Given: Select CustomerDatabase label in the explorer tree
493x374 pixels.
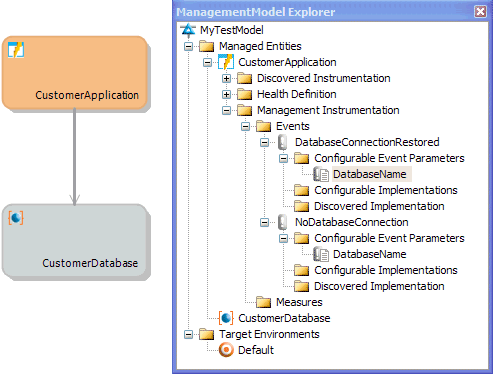Looking at the screenshot, I should [284, 318].
